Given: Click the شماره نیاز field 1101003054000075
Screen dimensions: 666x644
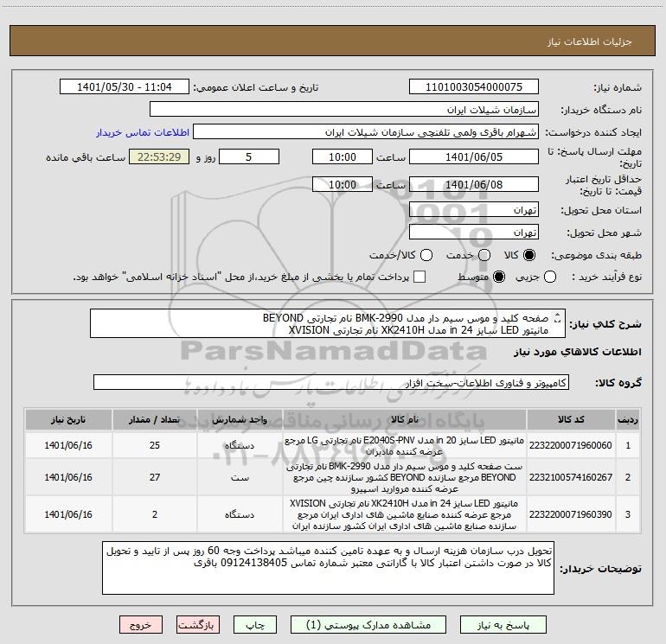Looking at the screenshot, I should coord(474,87).
